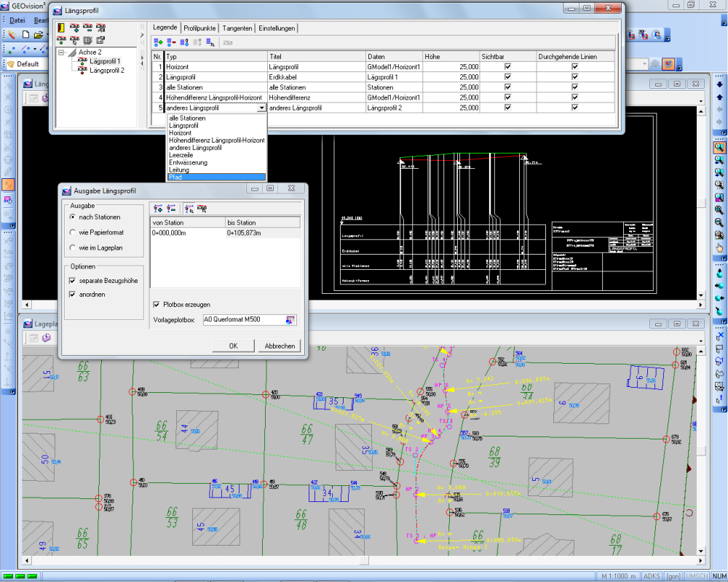
Task: Click the remove legend row icon
Action: (171, 42)
